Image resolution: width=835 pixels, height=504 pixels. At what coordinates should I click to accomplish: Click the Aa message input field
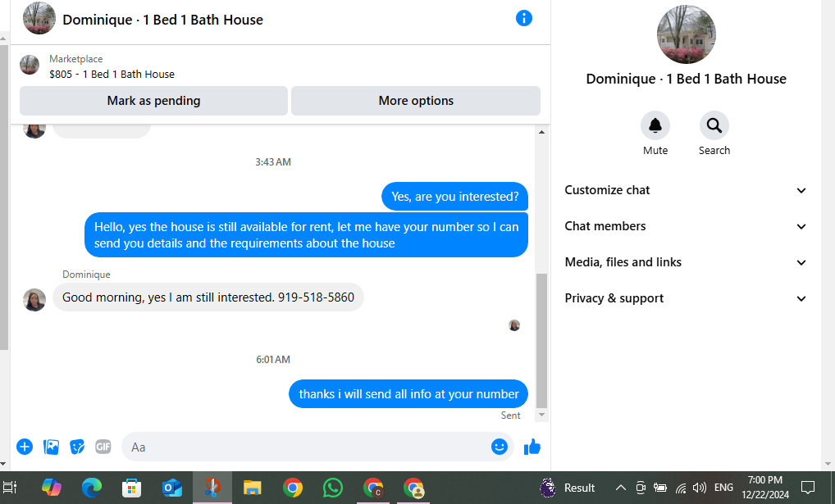pos(307,447)
